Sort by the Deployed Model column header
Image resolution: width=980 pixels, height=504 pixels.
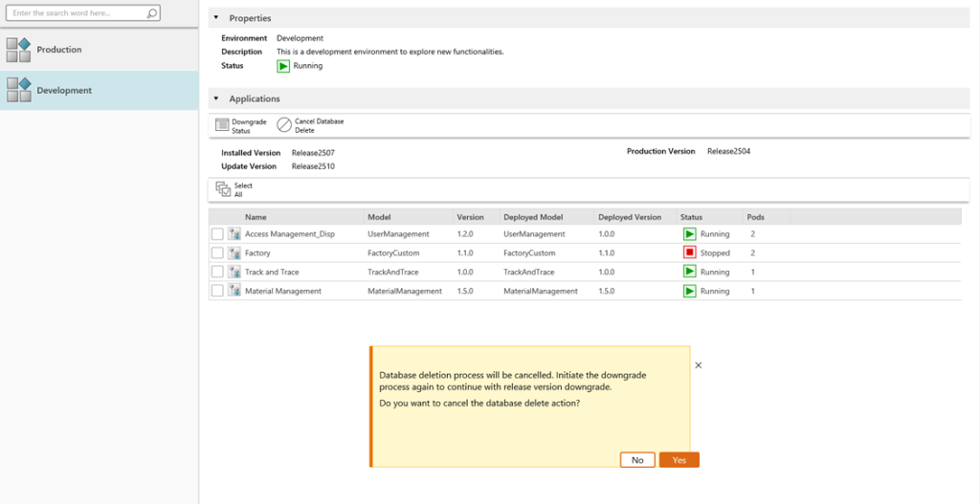tap(533, 217)
